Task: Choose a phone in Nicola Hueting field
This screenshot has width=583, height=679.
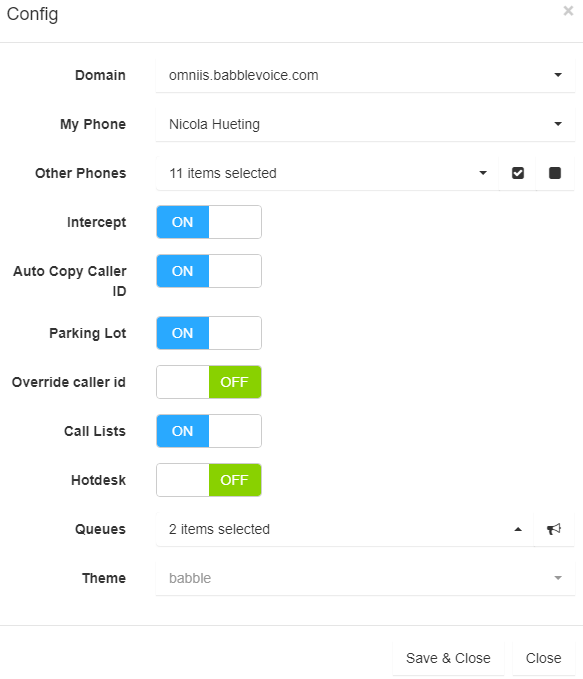Action: (365, 124)
